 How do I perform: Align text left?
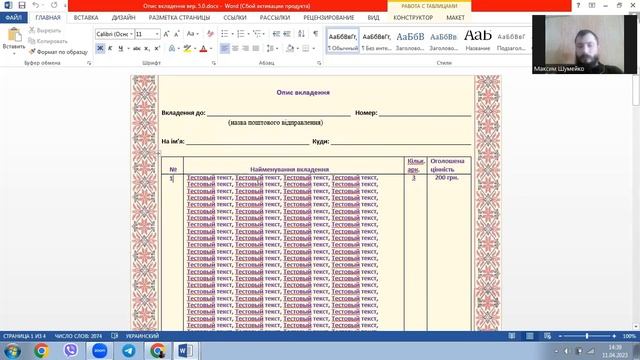click(224, 49)
